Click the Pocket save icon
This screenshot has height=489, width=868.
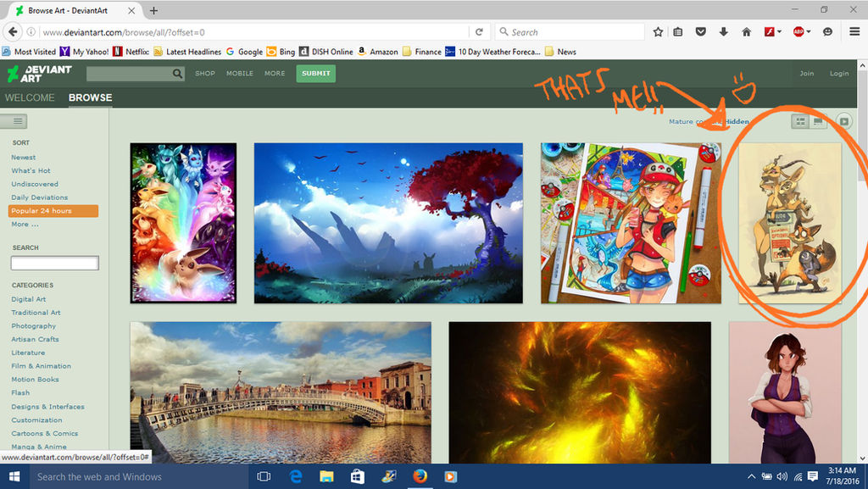[x=700, y=32]
